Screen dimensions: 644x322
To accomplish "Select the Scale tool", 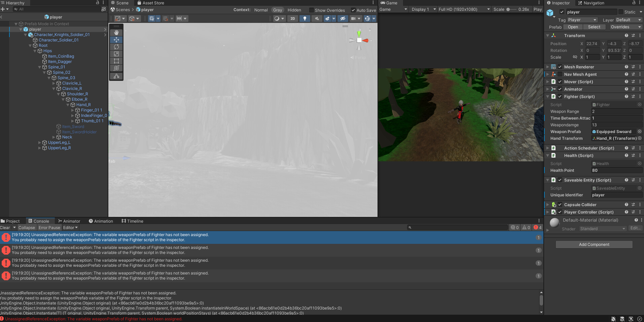I will click(116, 54).
